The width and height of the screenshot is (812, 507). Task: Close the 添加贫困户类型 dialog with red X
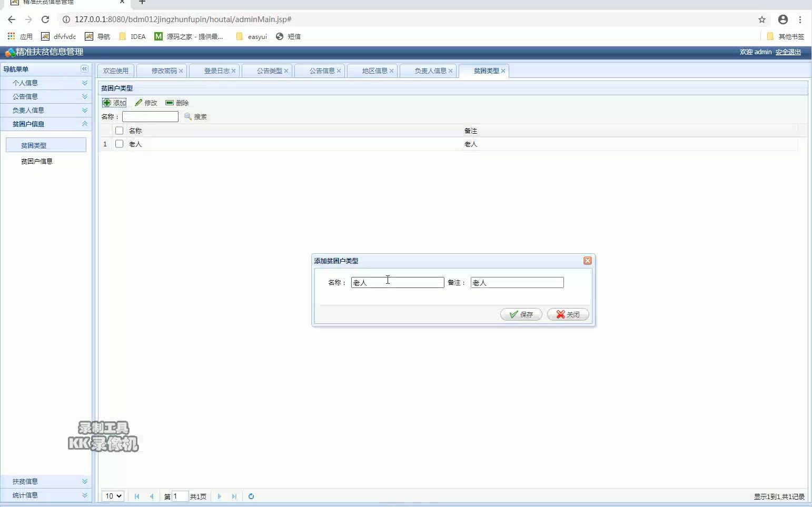click(x=588, y=261)
